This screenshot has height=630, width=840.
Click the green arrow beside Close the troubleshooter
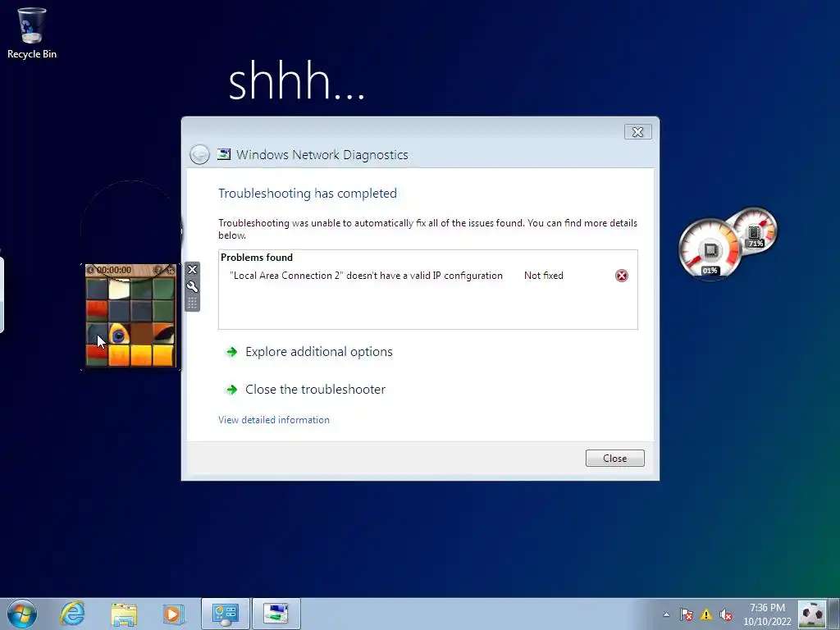click(x=231, y=390)
